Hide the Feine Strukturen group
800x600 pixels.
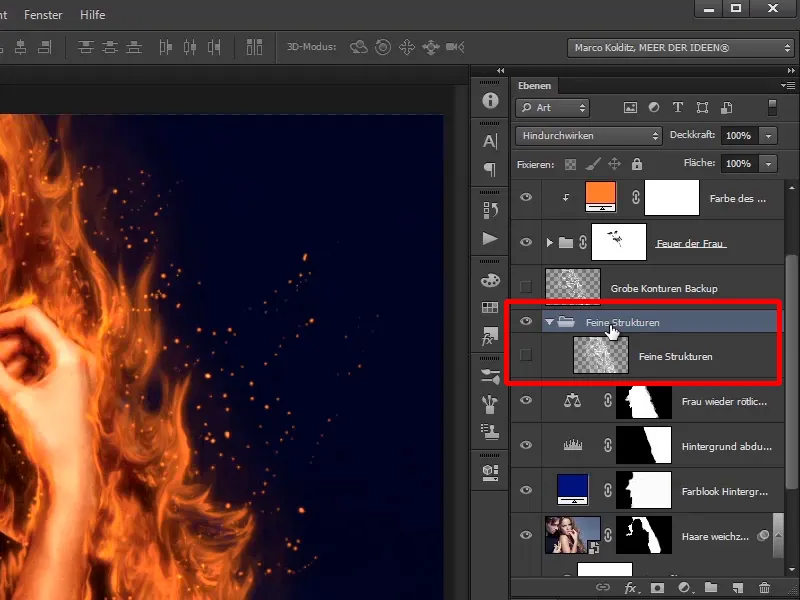pyautogui.click(x=526, y=321)
